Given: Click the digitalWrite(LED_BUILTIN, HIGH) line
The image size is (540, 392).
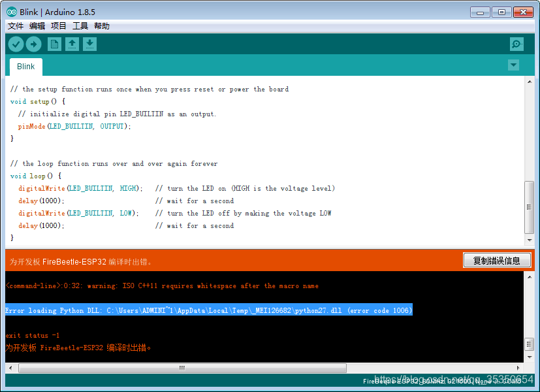Looking at the screenshot, I should 80,188.
